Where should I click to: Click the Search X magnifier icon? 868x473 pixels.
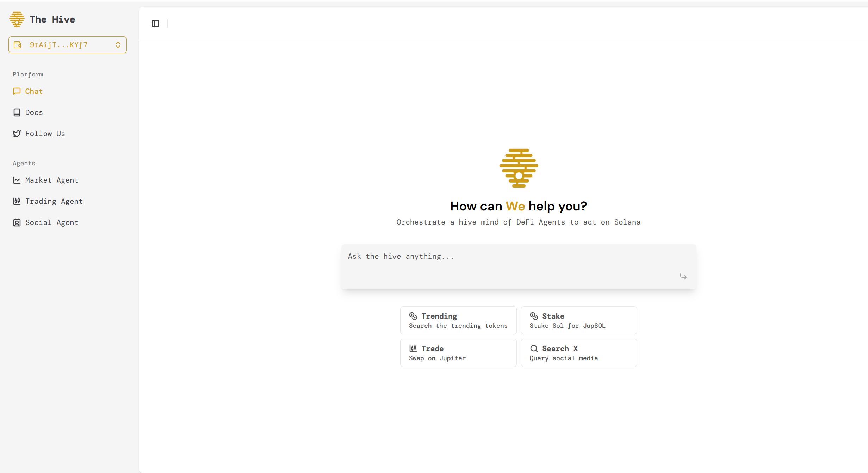pyautogui.click(x=534, y=349)
